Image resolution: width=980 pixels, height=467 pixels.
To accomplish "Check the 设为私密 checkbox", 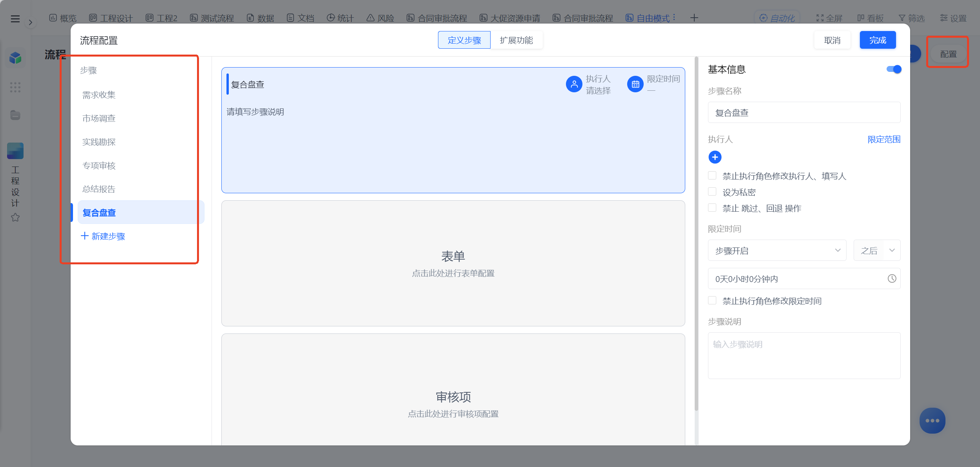I will coord(712,191).
